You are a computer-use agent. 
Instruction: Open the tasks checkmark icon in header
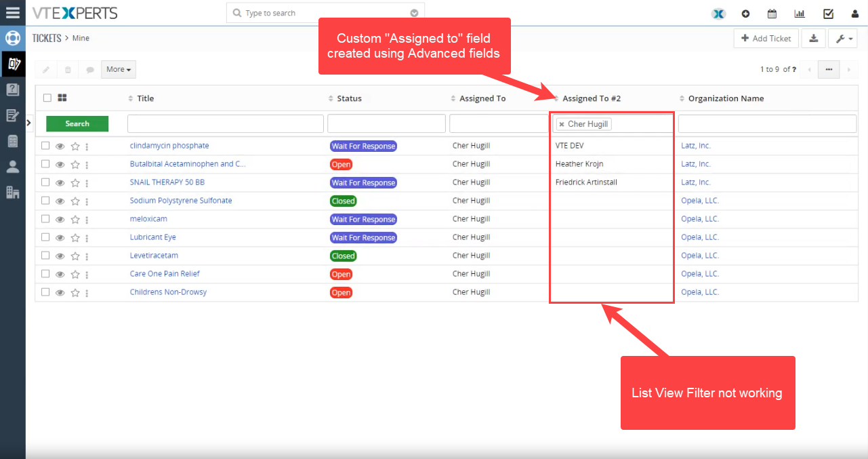pyautogui.click(x=828, y=14)
